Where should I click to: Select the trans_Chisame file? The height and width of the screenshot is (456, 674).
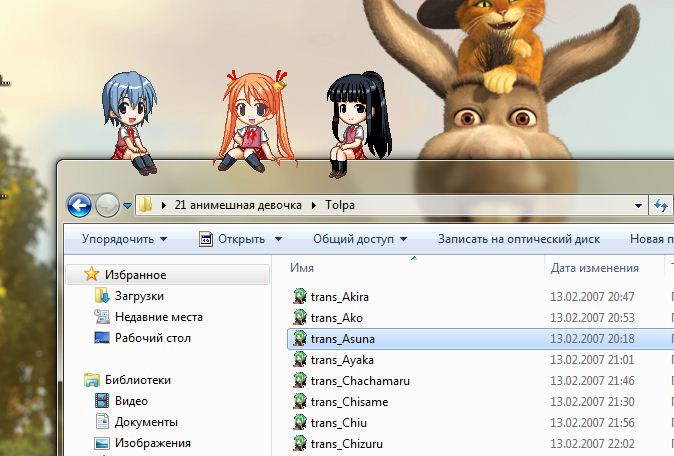coord(349,402)
